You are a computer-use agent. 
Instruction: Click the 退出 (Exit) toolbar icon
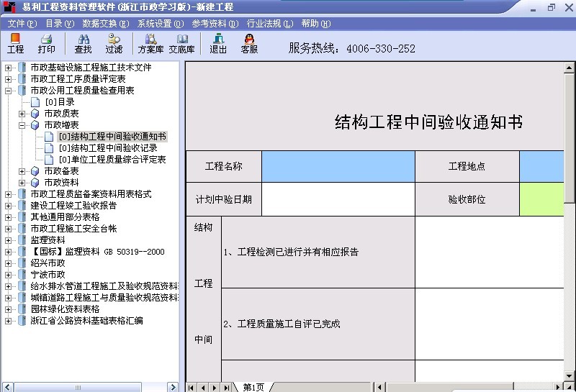tap(218, 43)
